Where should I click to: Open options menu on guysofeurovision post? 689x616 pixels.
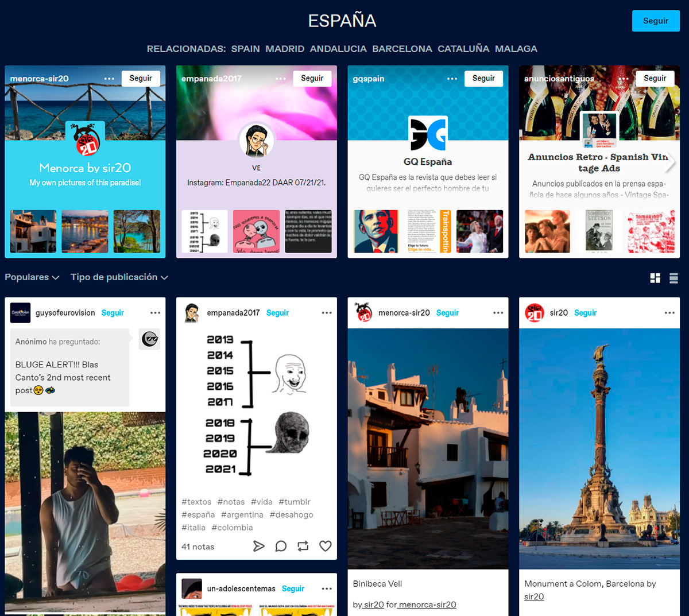(155, 313)
